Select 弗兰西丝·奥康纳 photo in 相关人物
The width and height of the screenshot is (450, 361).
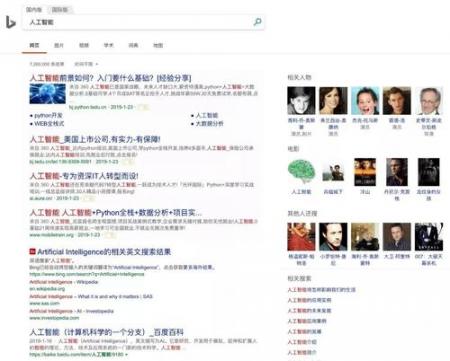click(333, 101)
